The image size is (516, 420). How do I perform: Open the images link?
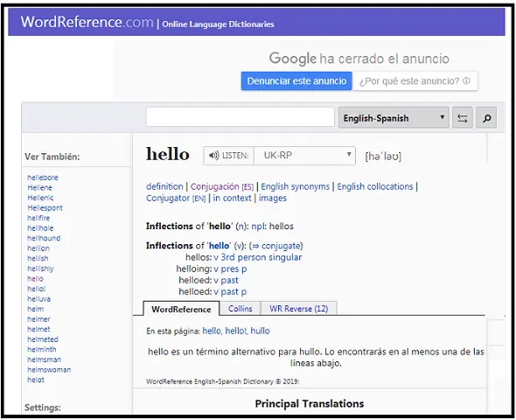[x=273, y=198]
